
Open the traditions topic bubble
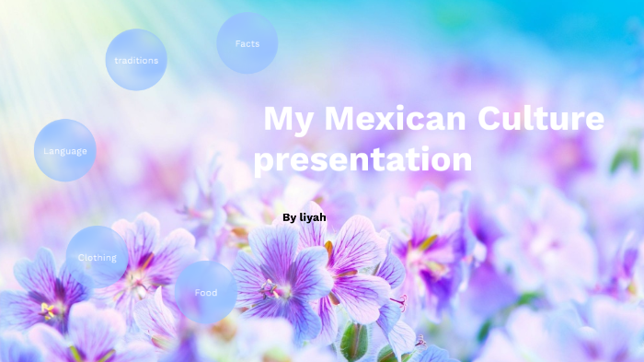click(136, 60)
